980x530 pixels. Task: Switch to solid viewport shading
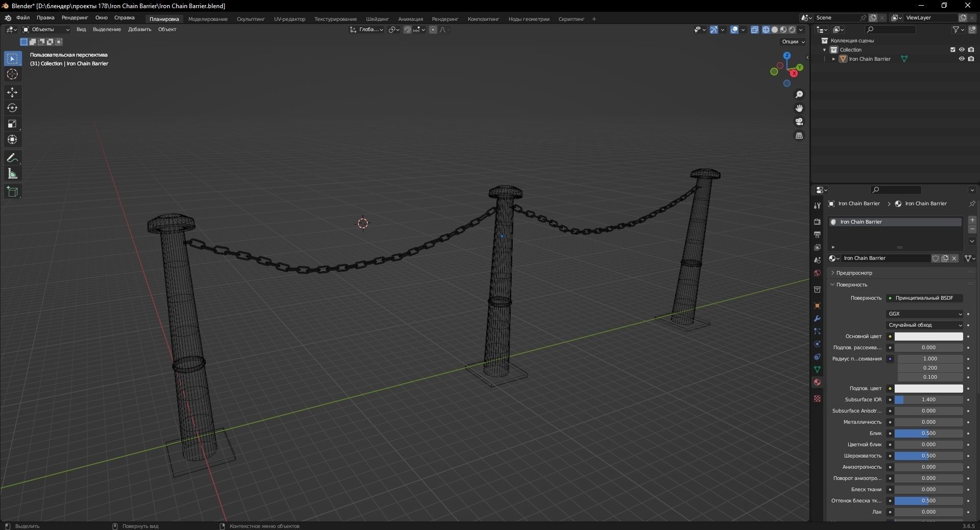point(775,30)
